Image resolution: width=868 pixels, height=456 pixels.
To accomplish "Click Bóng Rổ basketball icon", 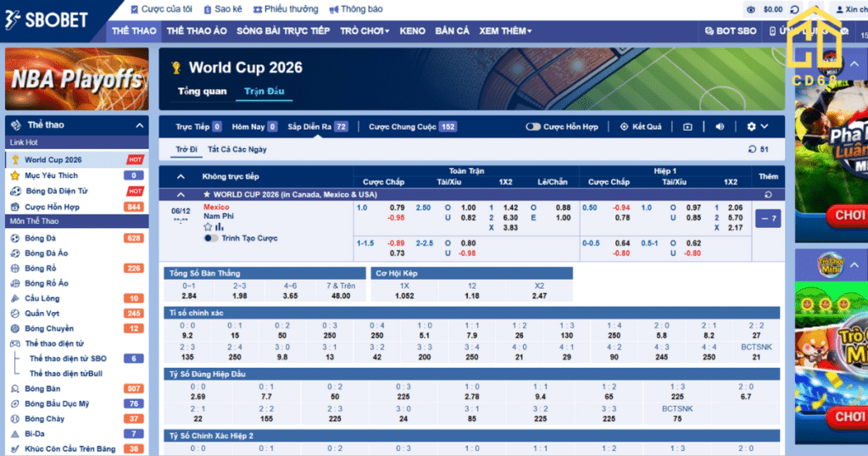I will point(15,268).
